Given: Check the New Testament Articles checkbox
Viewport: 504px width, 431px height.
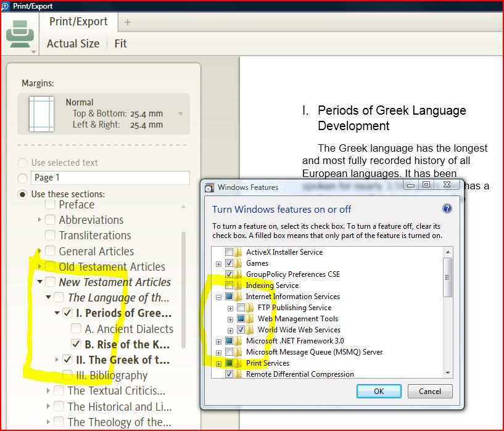Looking at the screenshot, I should tap(50, 282).
